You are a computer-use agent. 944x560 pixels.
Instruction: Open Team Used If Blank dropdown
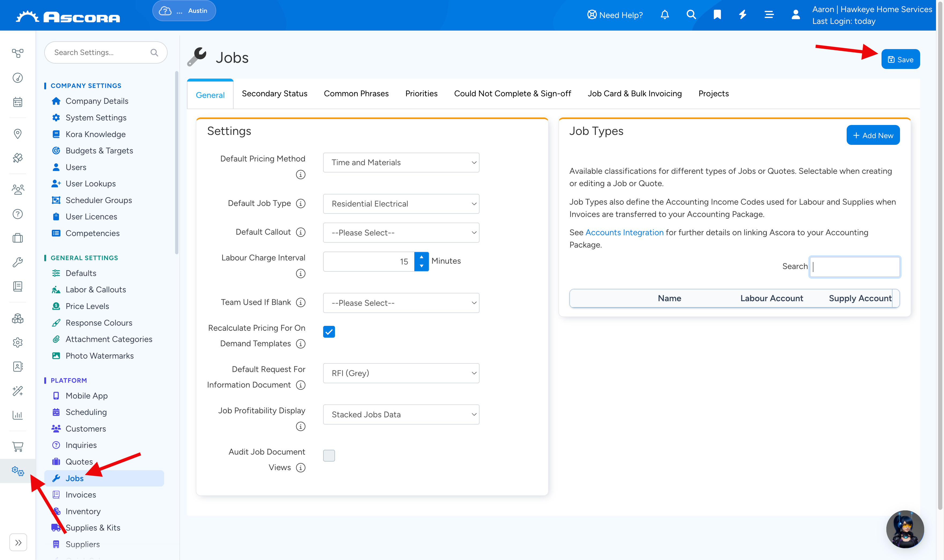pos(401,303)
